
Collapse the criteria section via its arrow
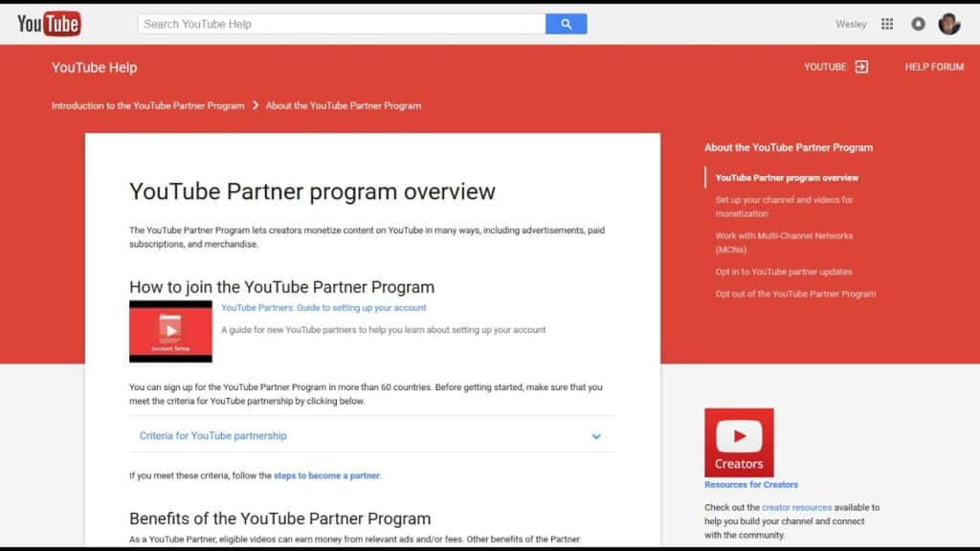[x=596, y=435]
